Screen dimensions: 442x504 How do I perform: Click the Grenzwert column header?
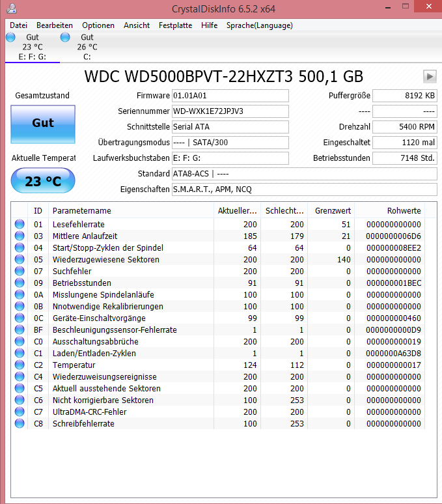(x=331, y=210)
